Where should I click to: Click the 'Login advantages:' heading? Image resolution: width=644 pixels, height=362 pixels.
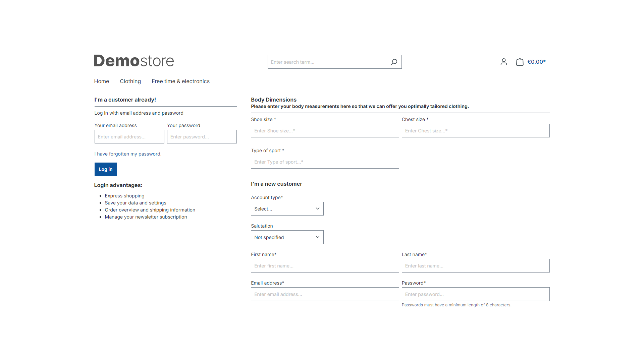pos(118,185)
